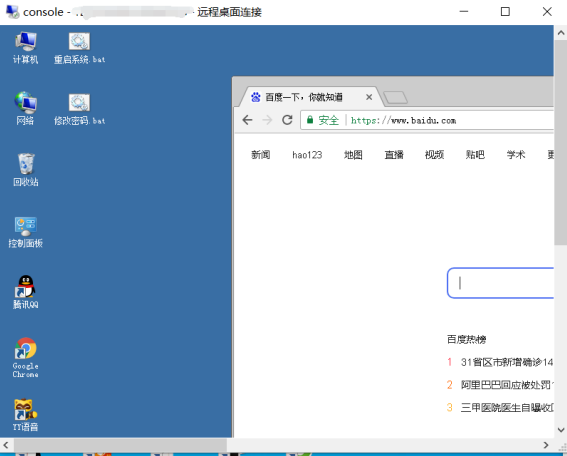Select the 网络 desktop icon
The width and height of the screenshot is (567, 456).
pos(25,108)
